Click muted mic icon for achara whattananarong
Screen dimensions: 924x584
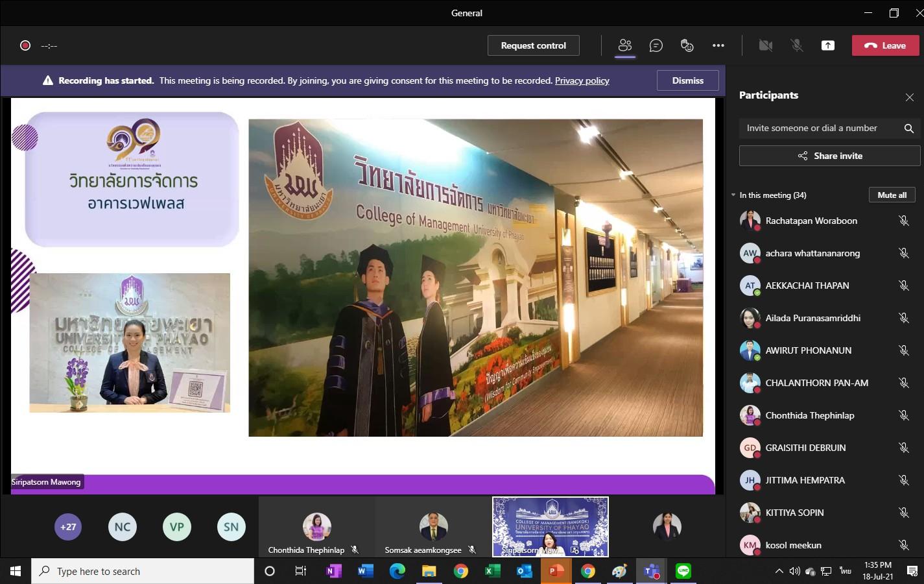[x=904, y=253]
